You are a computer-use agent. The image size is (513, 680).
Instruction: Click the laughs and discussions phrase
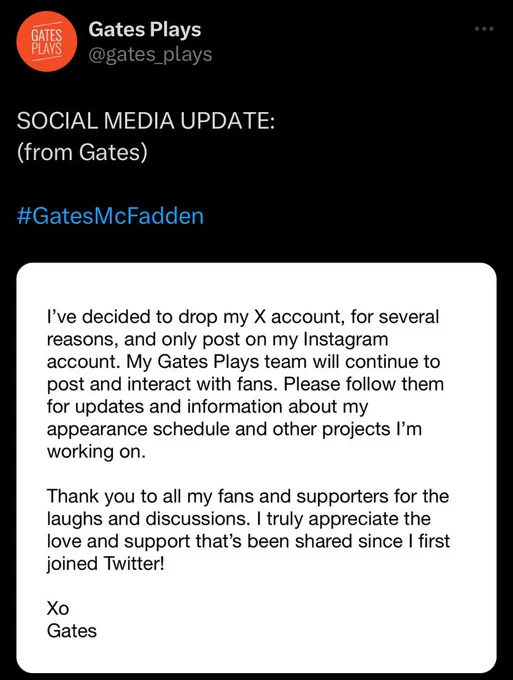point(148,519)
